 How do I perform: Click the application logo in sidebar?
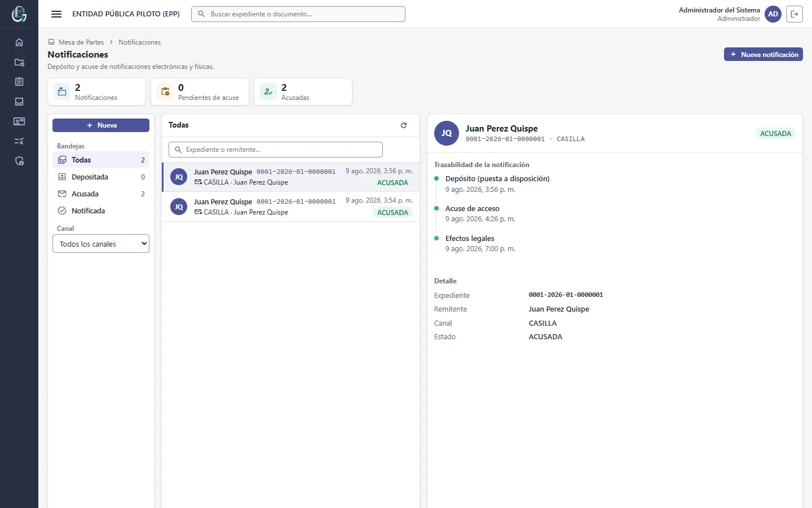(19, 14)
